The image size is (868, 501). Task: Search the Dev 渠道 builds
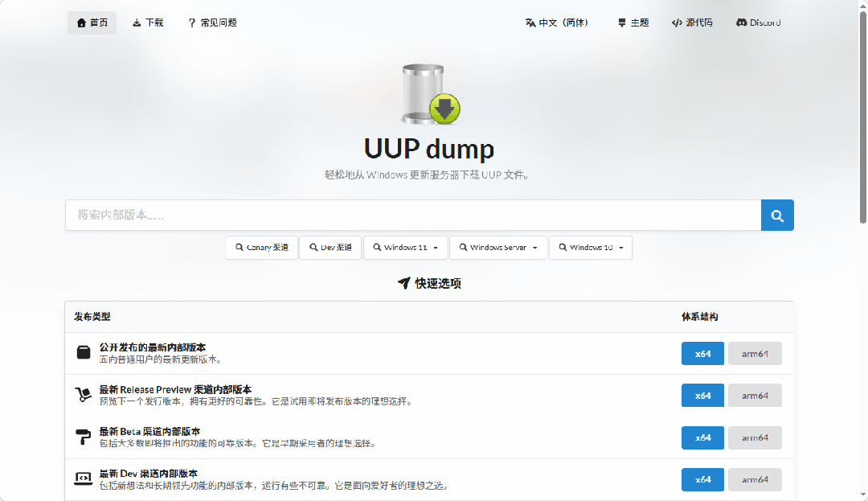click(x=330, y=248)
